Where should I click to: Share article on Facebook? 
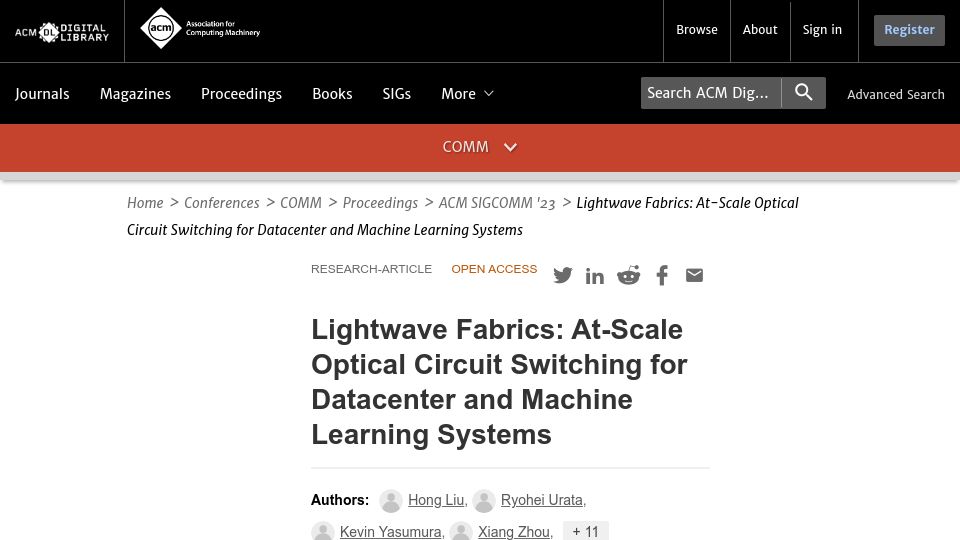(x=662, y=276)
